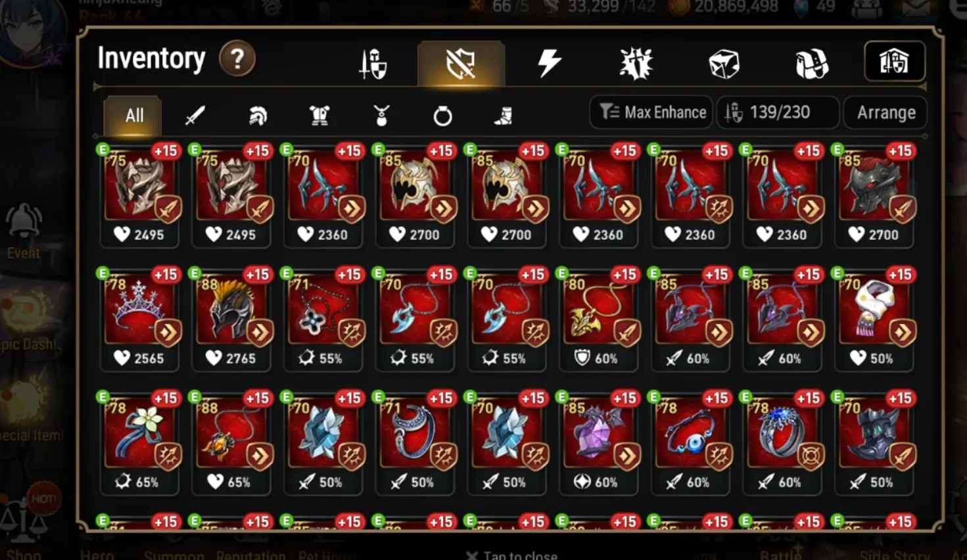
Task: Tap the 139/230 inventory capacity button
Action: [x=778, y=112]
